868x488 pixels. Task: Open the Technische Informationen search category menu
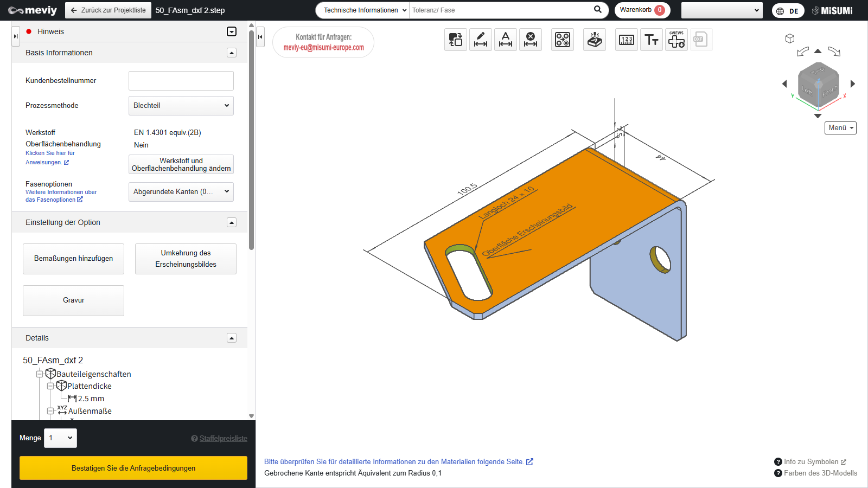363,10
